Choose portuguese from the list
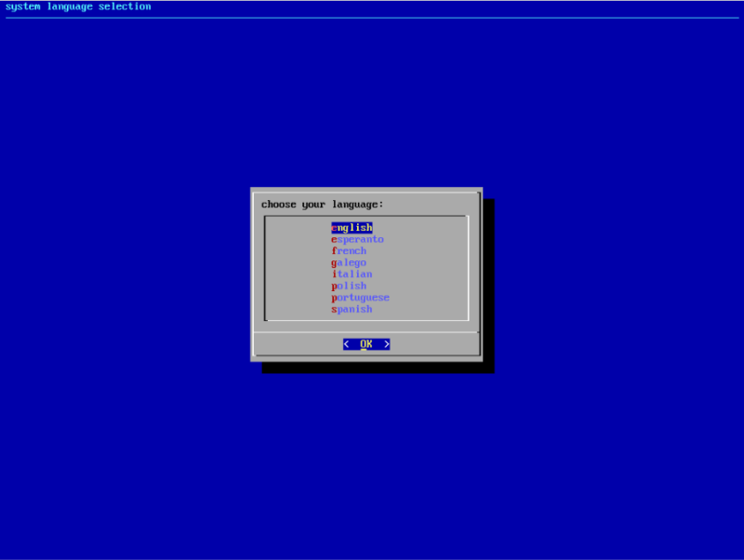The image size is (744, 560). pyautogui.click(x=361, y=297)
